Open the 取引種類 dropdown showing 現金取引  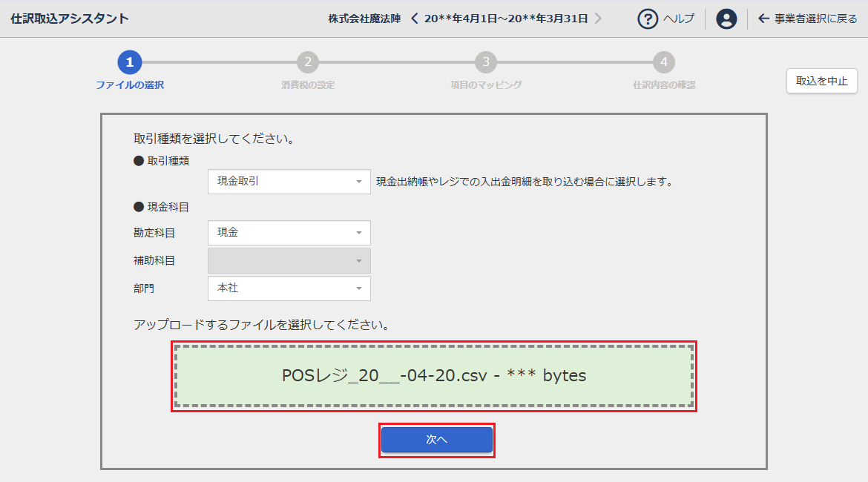(289, 182)
